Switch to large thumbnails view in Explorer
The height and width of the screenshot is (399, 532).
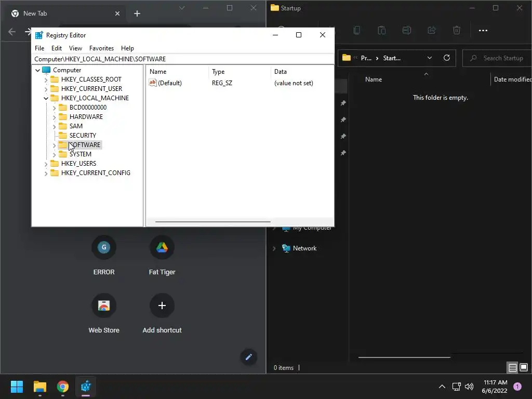pos(524,367)
